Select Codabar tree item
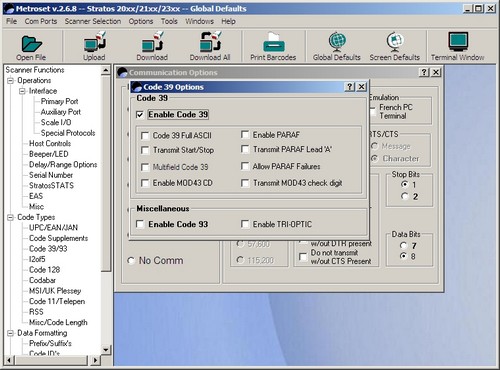The height and width of the screenshot is (370, 500). click(x=42, y=280)
